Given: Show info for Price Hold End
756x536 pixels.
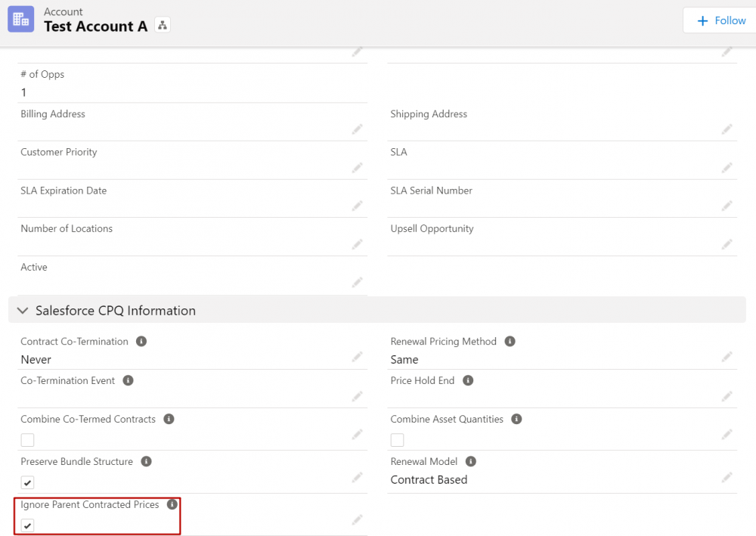Looking at the screenshot, I should [x=468, y=380].
